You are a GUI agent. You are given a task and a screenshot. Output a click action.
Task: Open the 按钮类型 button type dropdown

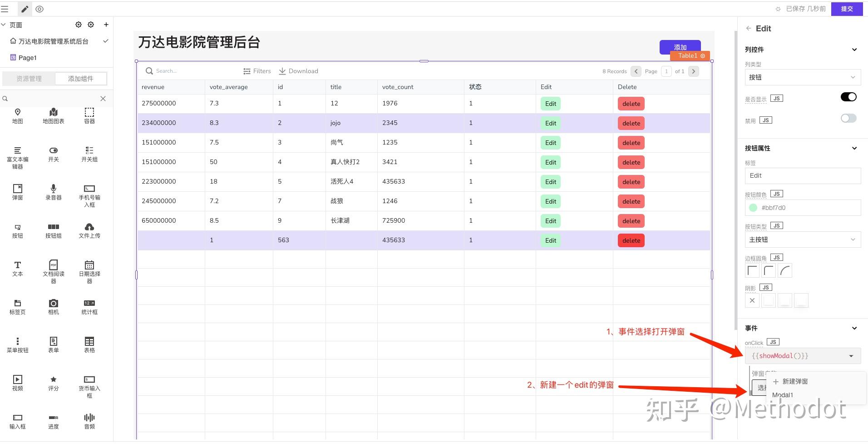click(803, 239)
